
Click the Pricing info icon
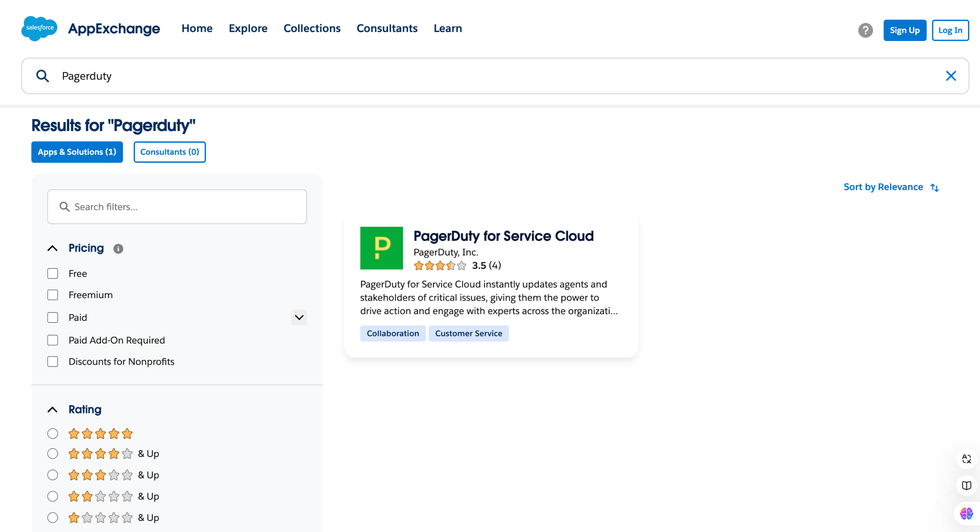pyautogui.click(x=118, y=249)
